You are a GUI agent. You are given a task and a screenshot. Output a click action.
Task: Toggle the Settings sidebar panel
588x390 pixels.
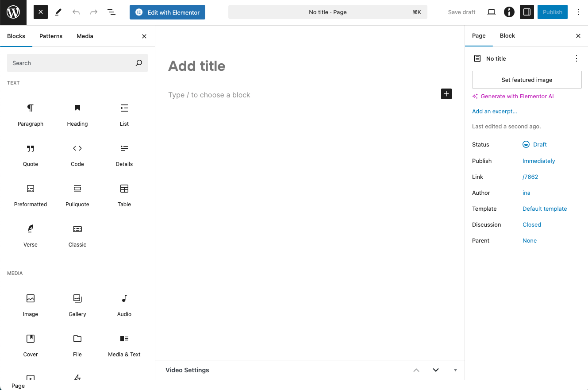click(527, 12)
